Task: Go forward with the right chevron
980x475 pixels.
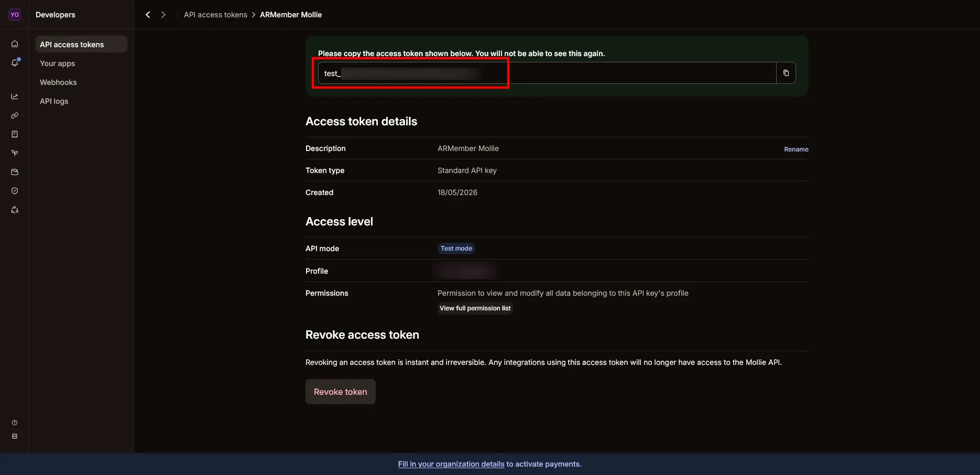Action: tap(164, 15)
